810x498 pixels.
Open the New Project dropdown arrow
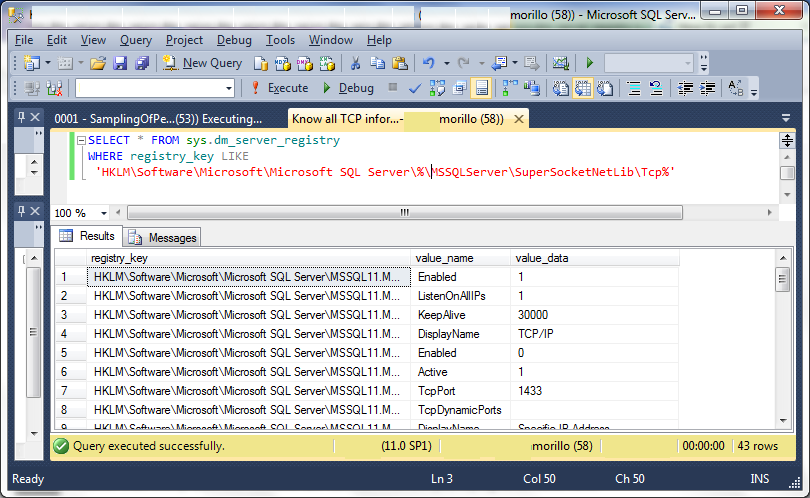coord(48,63)
